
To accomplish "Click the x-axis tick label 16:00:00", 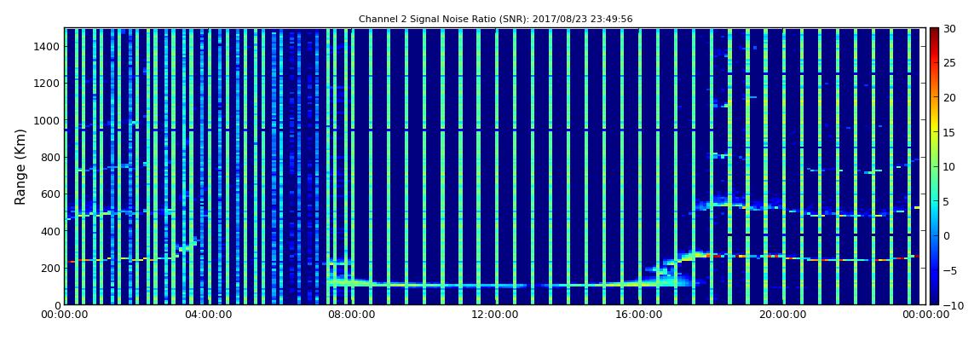I will (639, 315).
